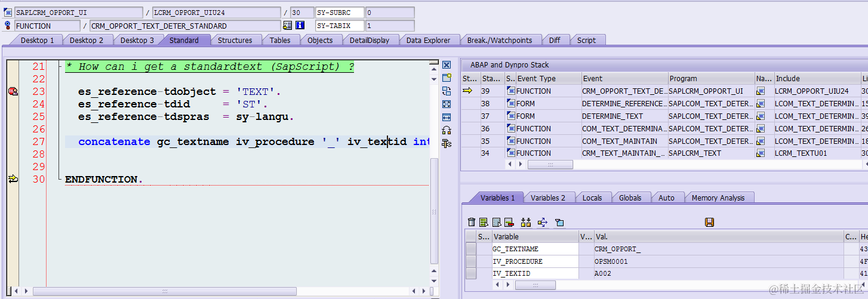Click the blue tag icon in the Variables toolbar

pyautogui.click(x=559, y=222)
